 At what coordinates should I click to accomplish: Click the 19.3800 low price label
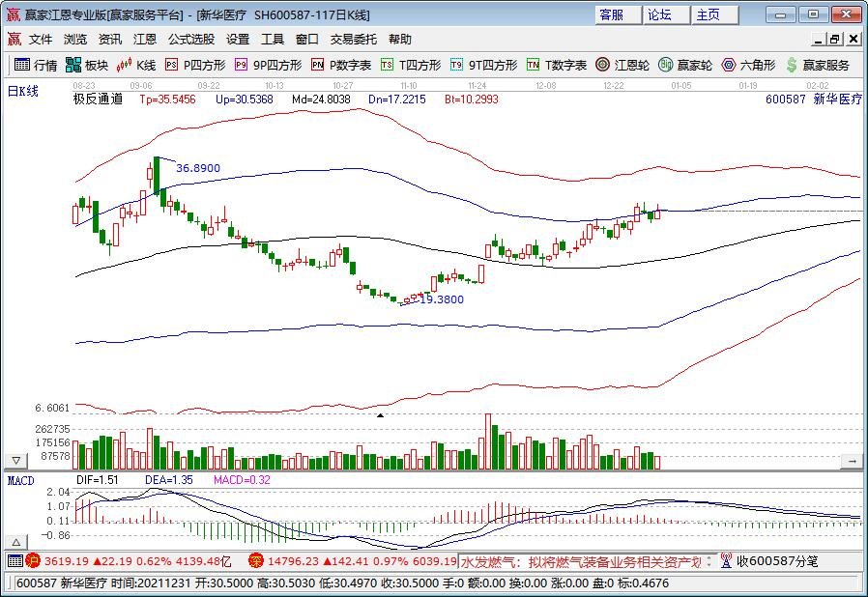(442, 299)
